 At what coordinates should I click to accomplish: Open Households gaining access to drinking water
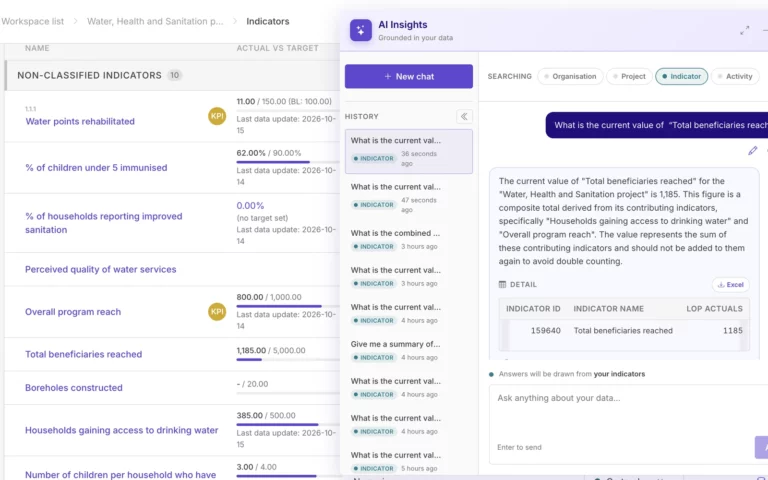(x=121, y=430)
